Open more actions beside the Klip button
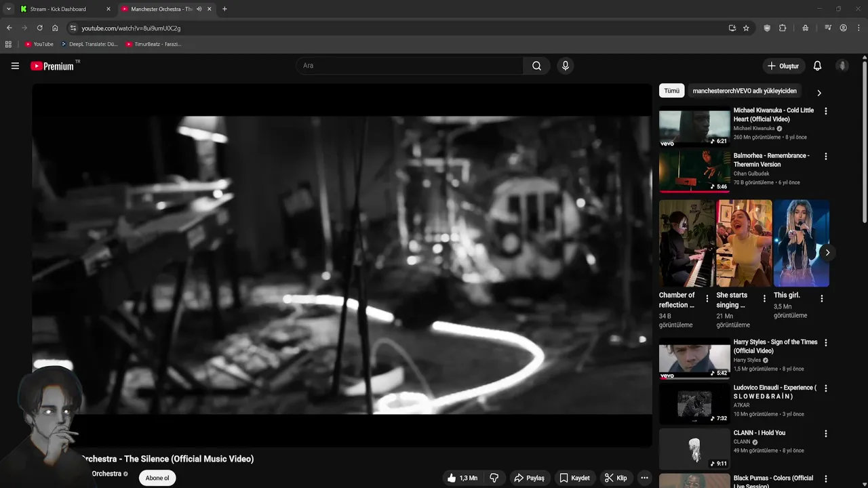Image resolution: width=868 pixels, height=488 pixels. coord(644,478)
